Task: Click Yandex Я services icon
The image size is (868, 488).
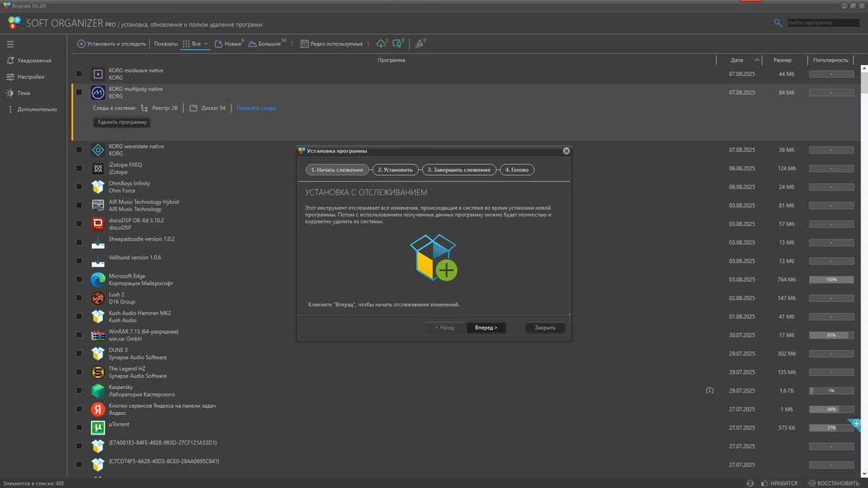Action: coord(98,409)
